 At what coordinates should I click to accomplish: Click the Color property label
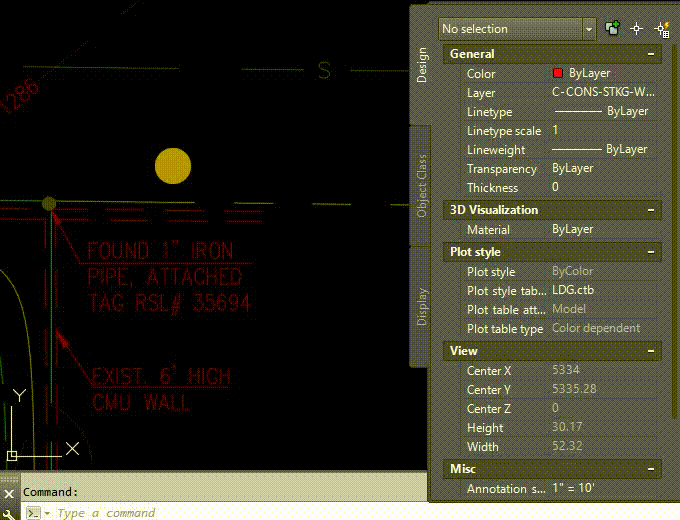[x=481, y=74]
